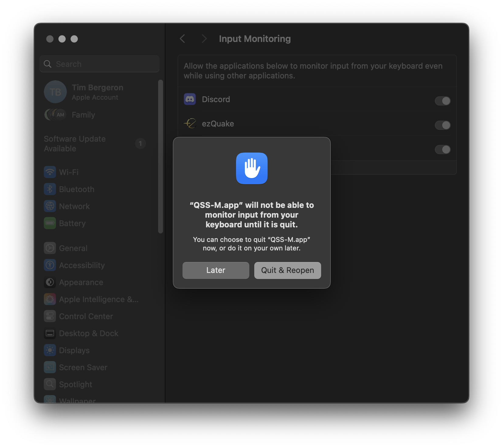Click the Input Monitoring title
The width and height of the screenshot is (503, 448).
(x=255, y=39)
